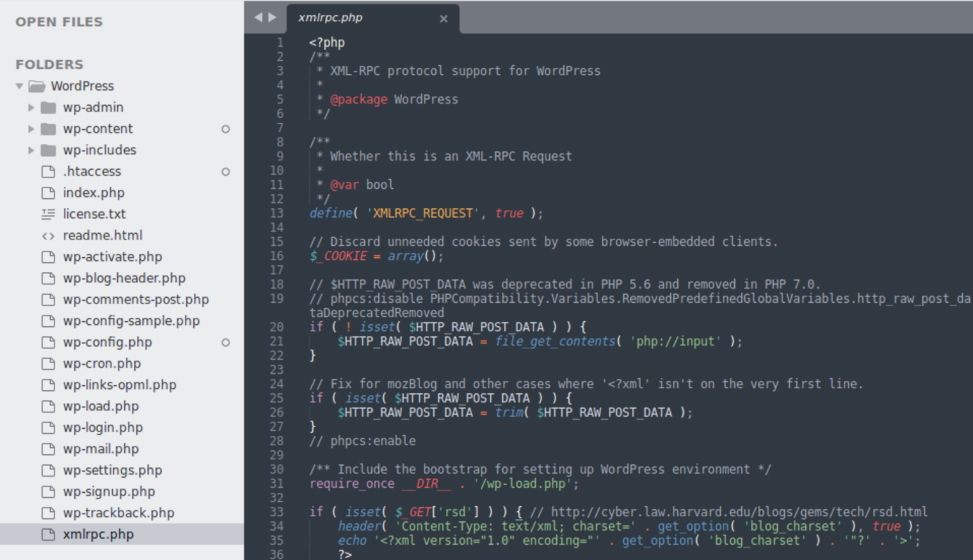Click the modified indicator beside wp-content
Screen dimensions: 973x560
pyautogui.click(x=226, y=129)
